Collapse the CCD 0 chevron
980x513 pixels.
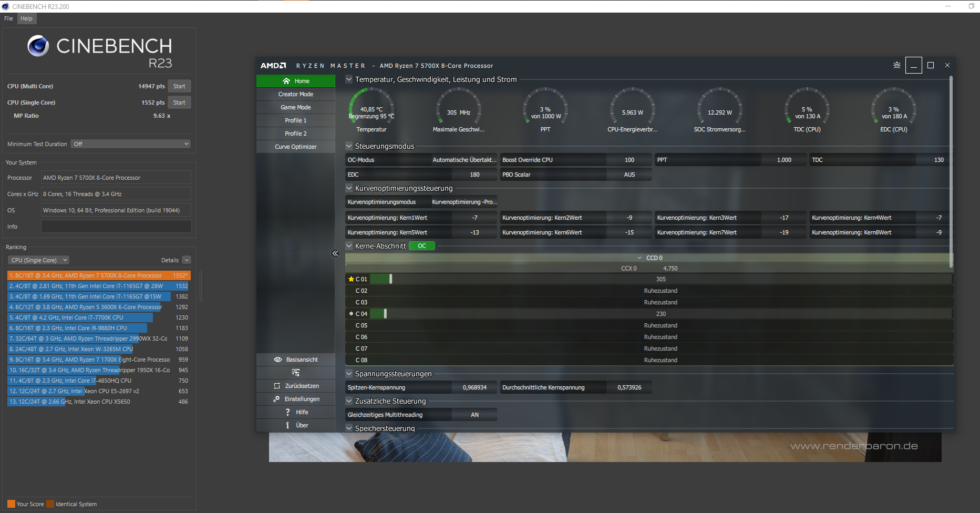coord(639,258)
